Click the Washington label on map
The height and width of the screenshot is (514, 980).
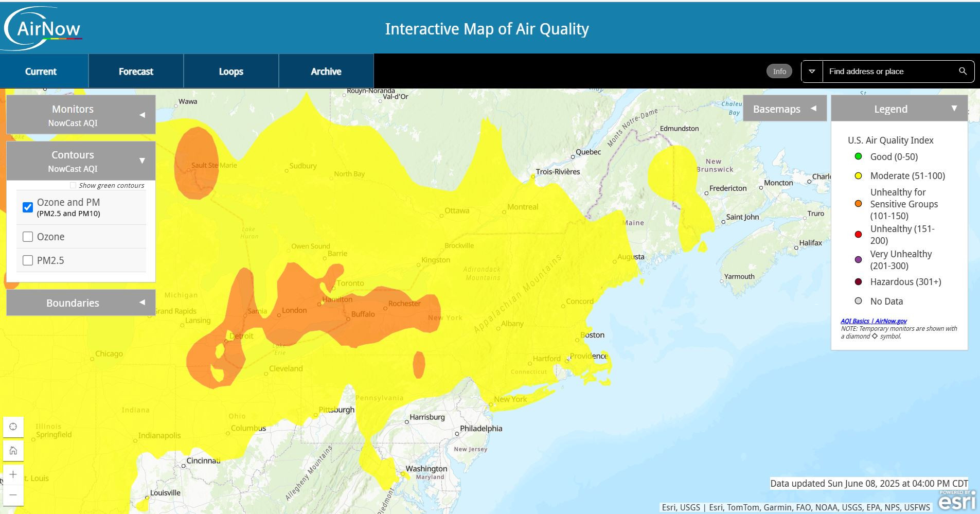pyautogui.click(x=426, y=469)
